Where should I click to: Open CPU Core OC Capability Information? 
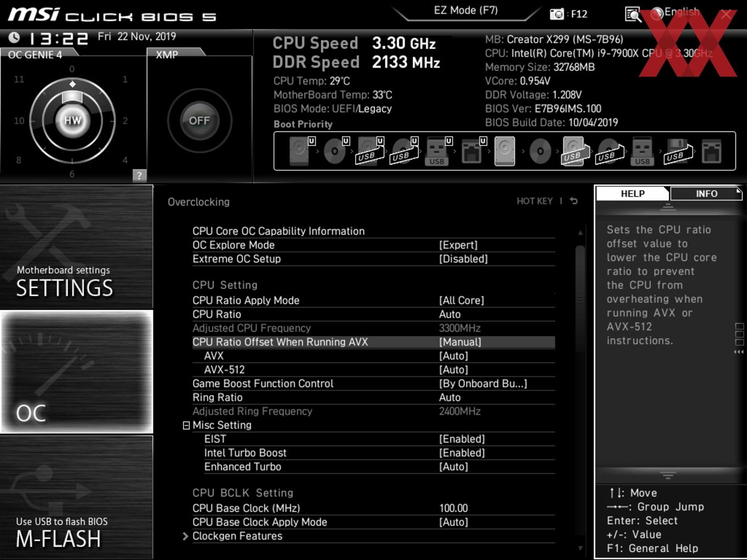coord(278,231)
